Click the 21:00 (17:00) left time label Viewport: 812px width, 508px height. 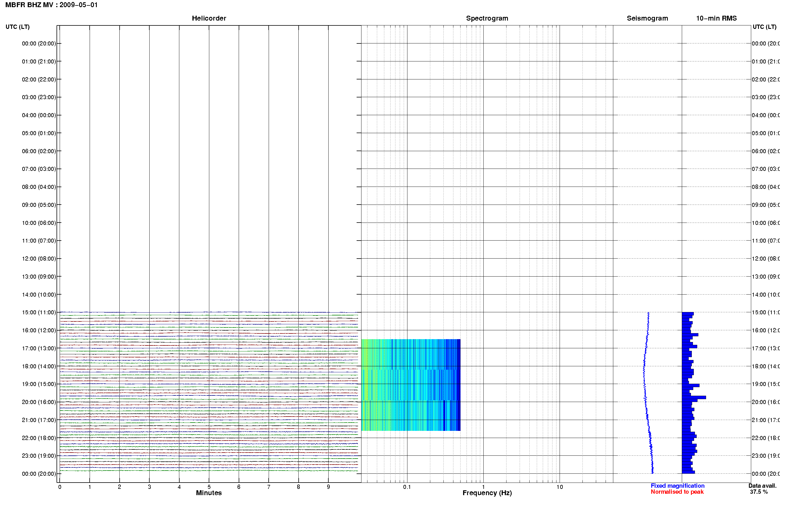pyautogui.click(x=39, y=420)
